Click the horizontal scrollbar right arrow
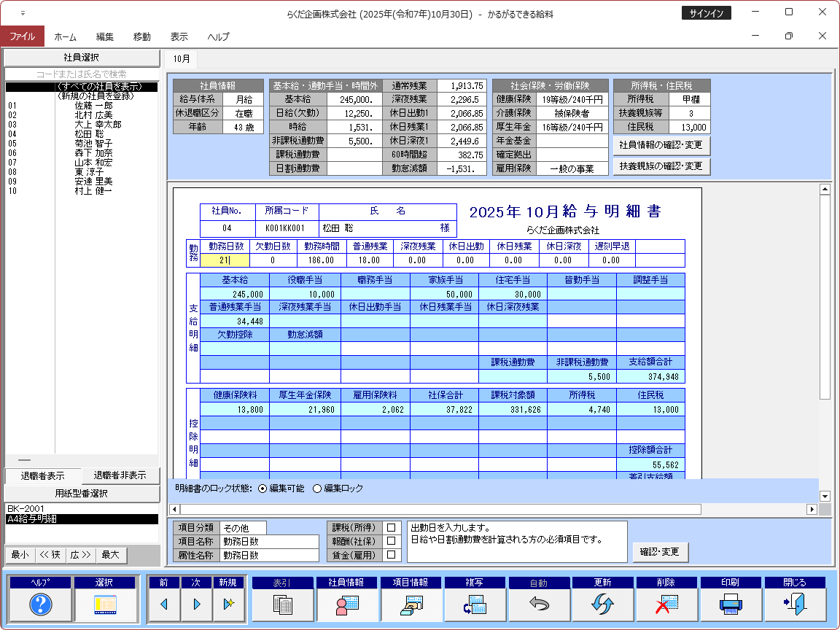The height and width of the screenshot is (630, 840). coord(812,509)
